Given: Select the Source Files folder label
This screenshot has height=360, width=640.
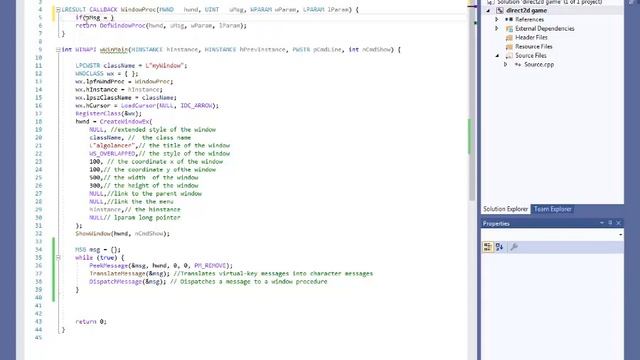Looking at the screenshot, I should pyautogui.click(x=531, y=56).
